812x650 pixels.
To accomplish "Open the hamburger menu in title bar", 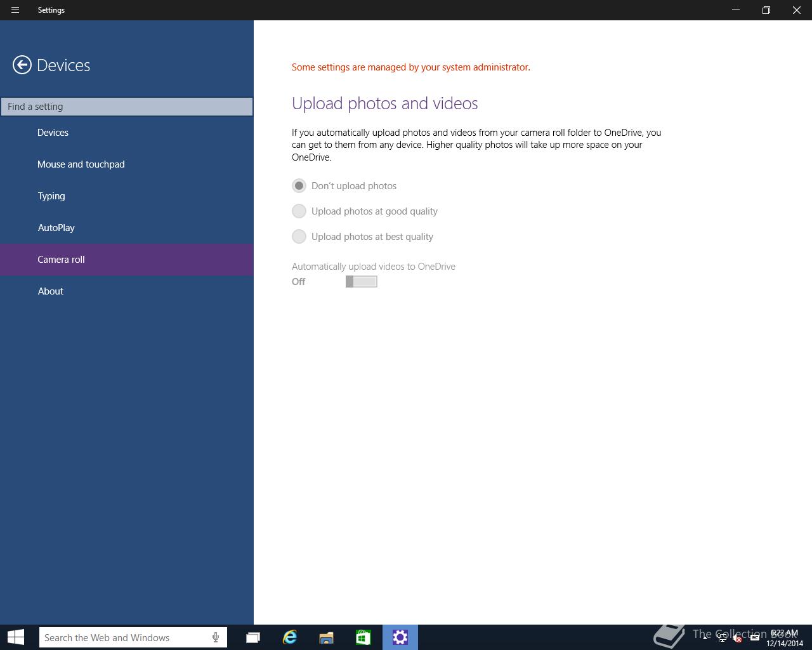I will 15,10.
